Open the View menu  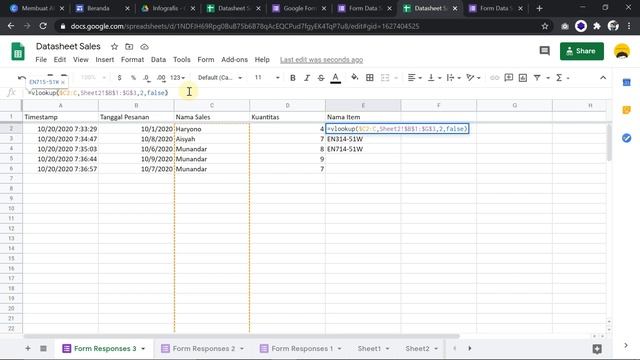[81, 60]
